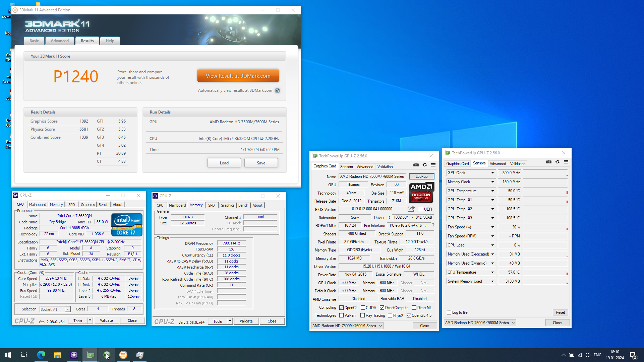This screenshot has height=362, width=644.
Task: Open Fan Speed (%) sensor dropdown
Action: point(492,227)
